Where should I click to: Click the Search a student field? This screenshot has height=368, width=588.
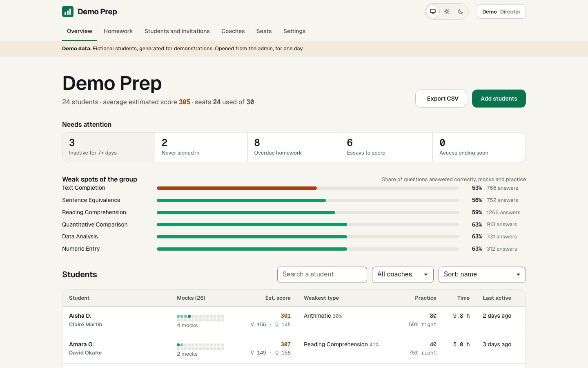pos(322,275)
